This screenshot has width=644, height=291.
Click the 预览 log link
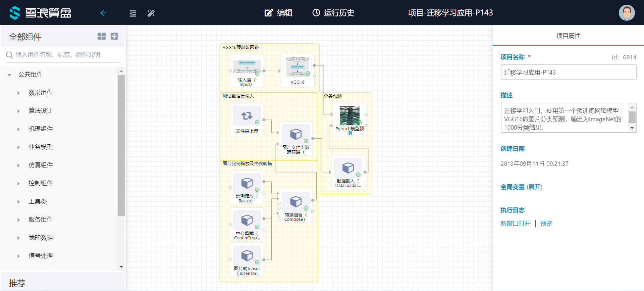pos(546,224)
